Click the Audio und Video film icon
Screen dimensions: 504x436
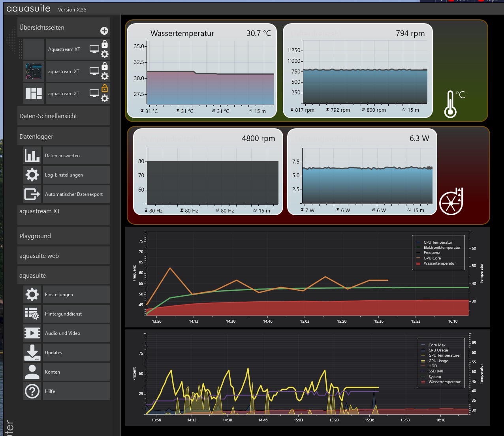[32, 333]
